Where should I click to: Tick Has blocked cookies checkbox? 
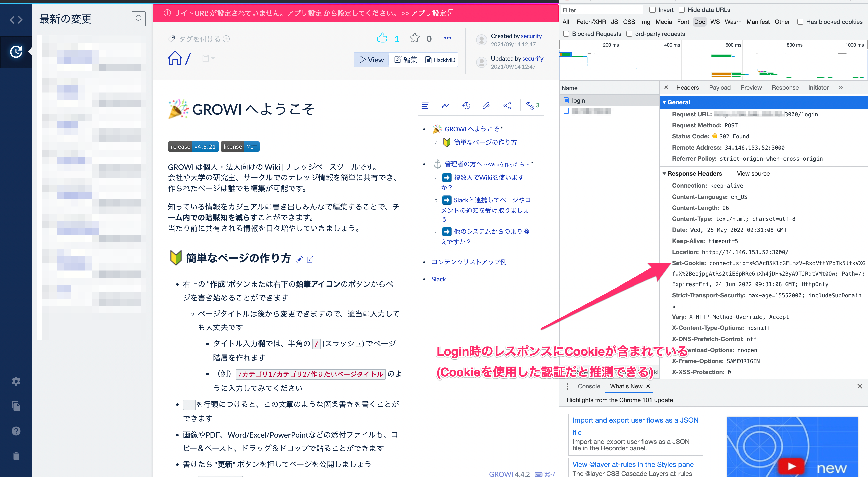(800, 22)
